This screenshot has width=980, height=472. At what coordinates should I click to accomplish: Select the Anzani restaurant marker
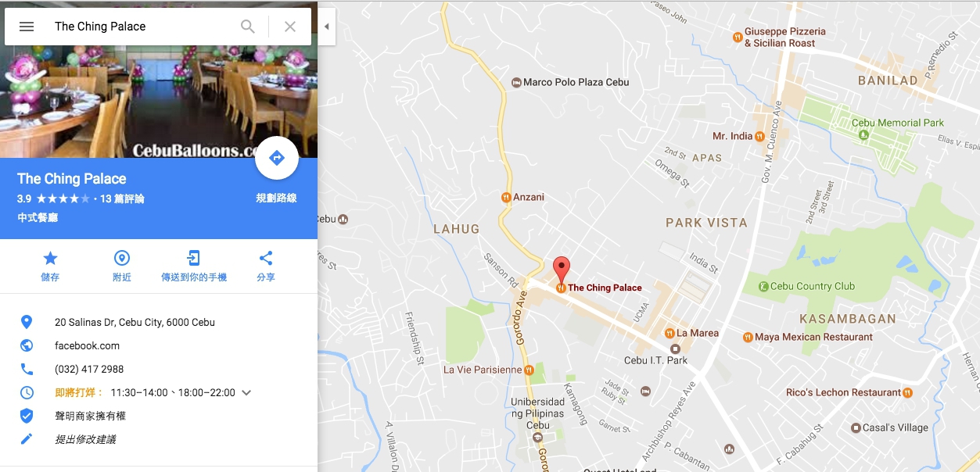(x=507, y=197)
